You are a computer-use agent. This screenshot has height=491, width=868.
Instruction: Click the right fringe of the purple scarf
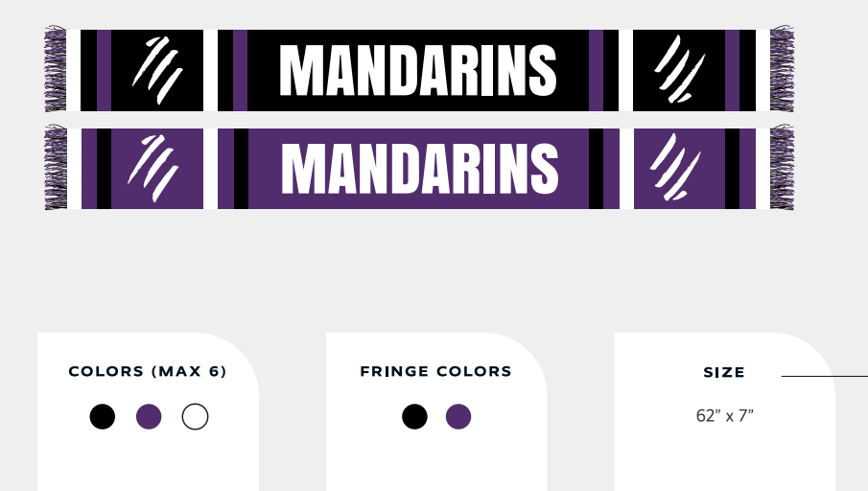(x=782, y=169)
